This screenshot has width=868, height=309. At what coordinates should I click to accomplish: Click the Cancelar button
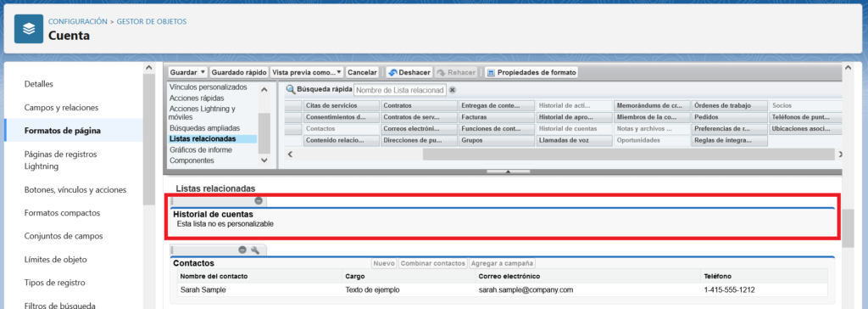coord(362,73)
